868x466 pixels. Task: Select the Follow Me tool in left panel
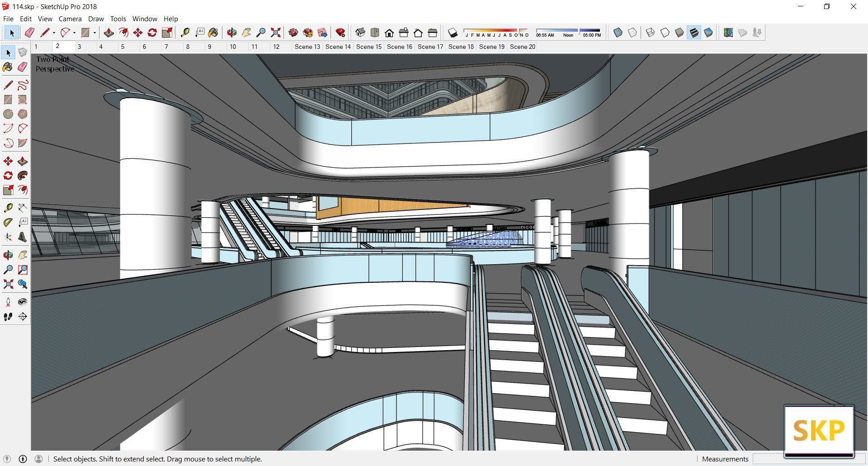pos(23,176)
